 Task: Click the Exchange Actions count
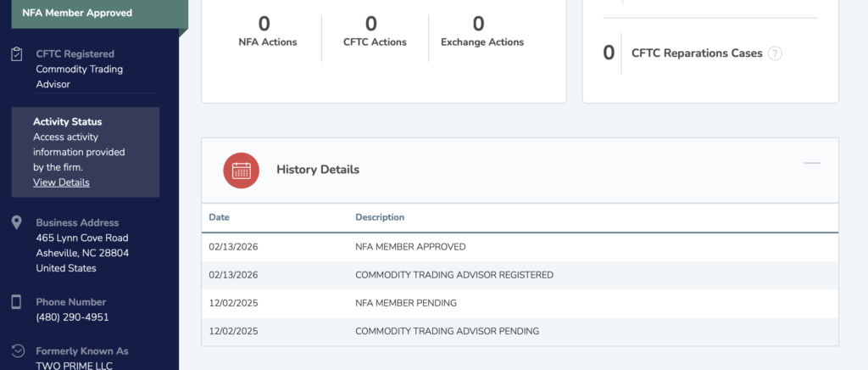click(478, 25)
